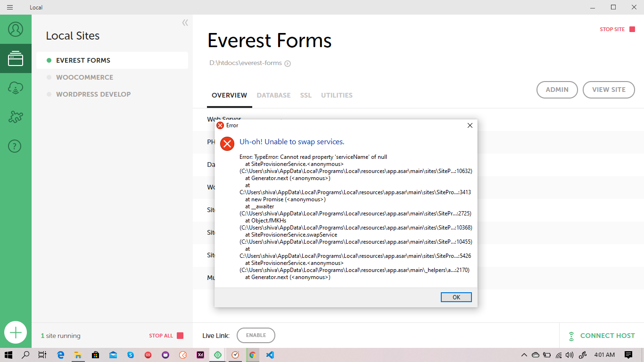Switch to the UTILITIES tab
644x362 pixels.
(337, 95)
